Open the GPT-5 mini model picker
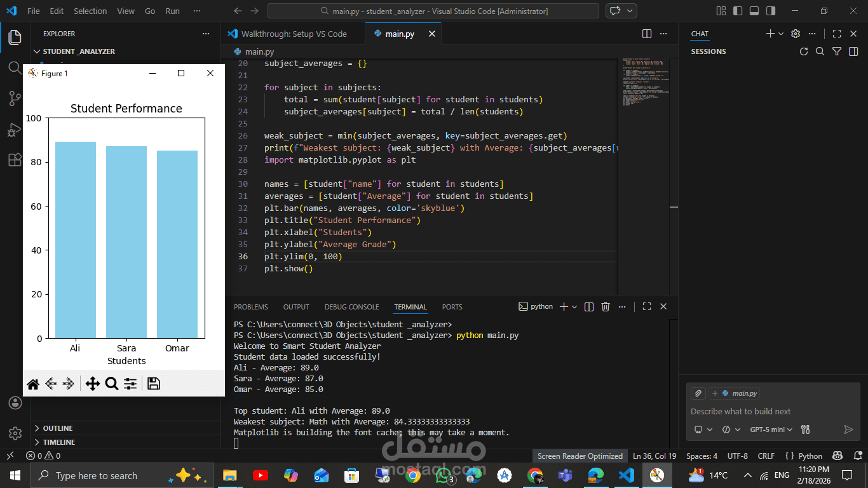The width and height of the screenshot is (868, 488). click(771, 430)
